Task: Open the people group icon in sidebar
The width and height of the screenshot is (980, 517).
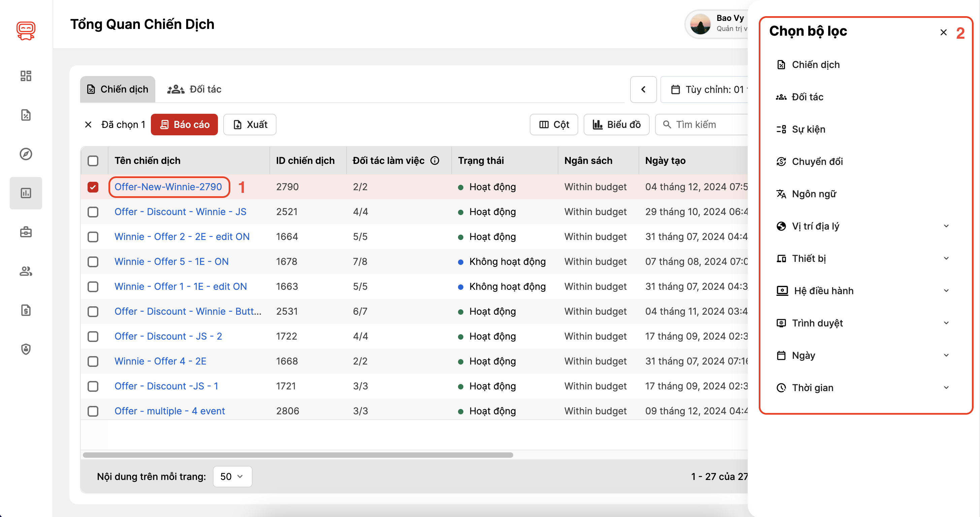Action: (26, 271)
